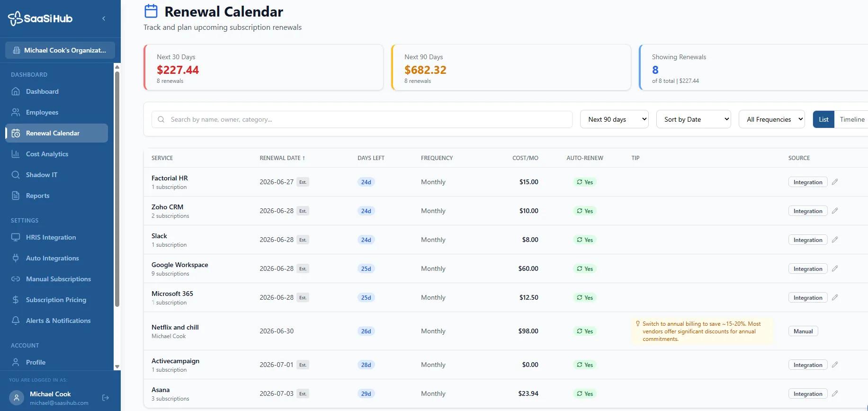The width and height of the screenshot is (868, 411).
Task: Toggle auto-renew Yes badge for Slack
Action: click(585, 240)
